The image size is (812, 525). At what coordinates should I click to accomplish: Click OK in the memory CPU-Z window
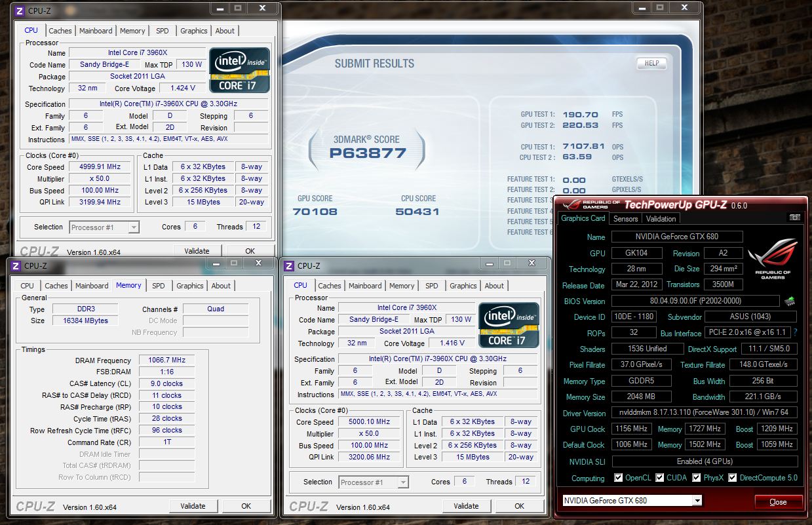(x=246, y=506)
